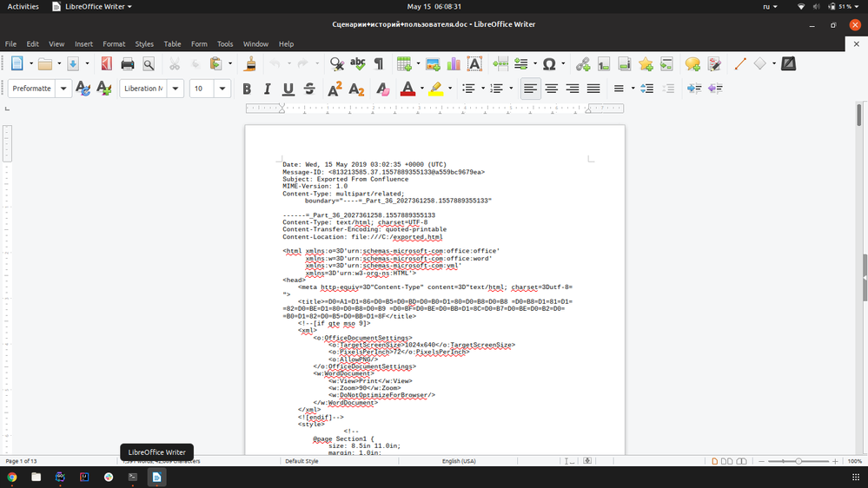Insert an image icon
The width and height of the screenshot is (868, 488).
click(433, 64)
